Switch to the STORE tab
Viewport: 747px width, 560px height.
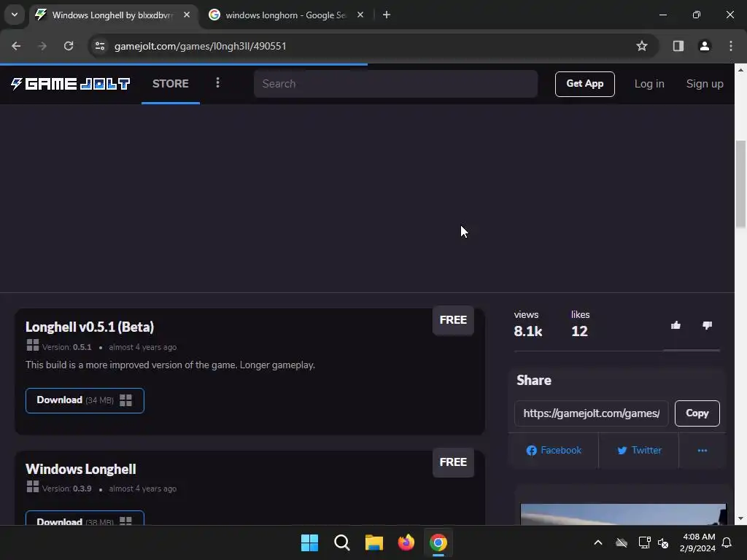point(171,84)
